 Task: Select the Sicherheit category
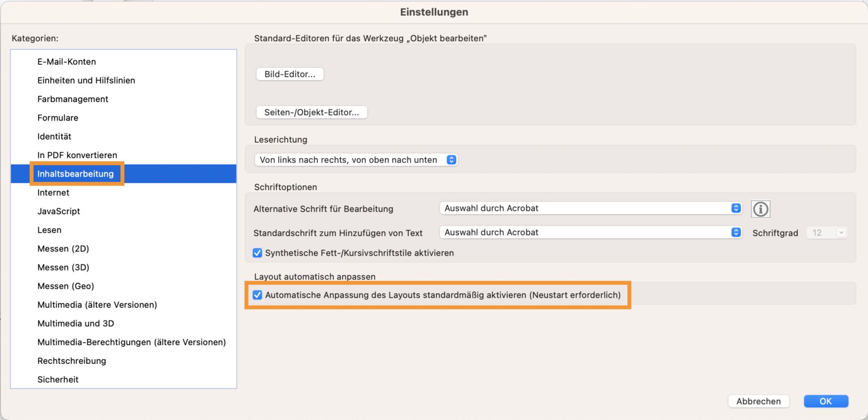[x=58, y=379]
